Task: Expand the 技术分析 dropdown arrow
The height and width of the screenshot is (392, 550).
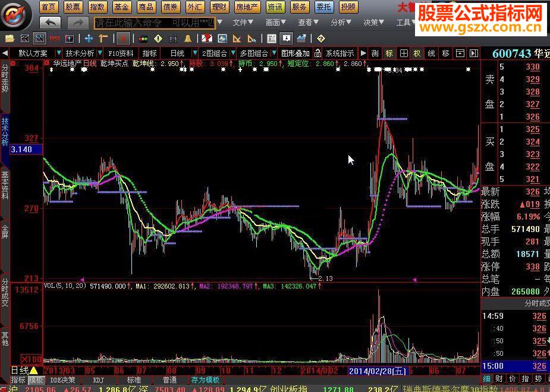Action: tap(100, 53)
